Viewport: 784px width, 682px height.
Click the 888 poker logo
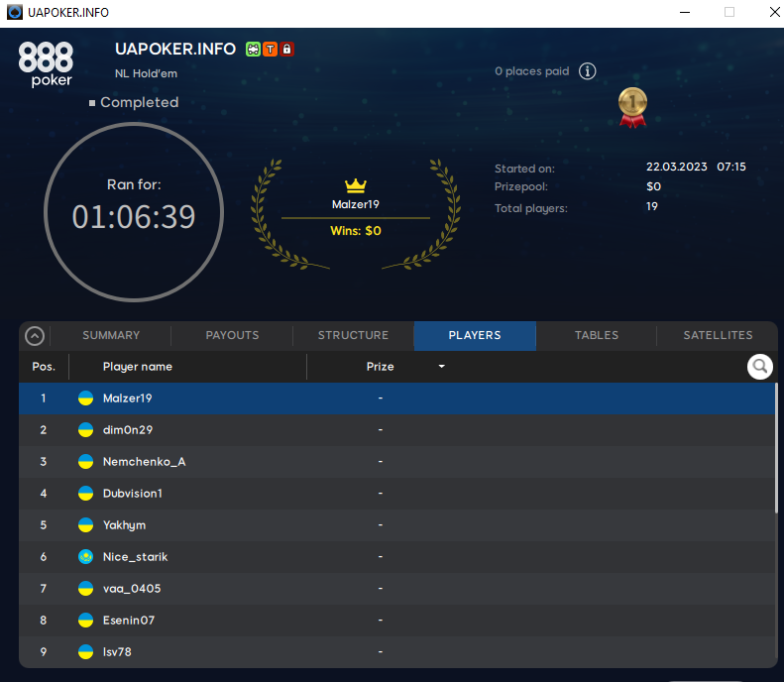46,64
